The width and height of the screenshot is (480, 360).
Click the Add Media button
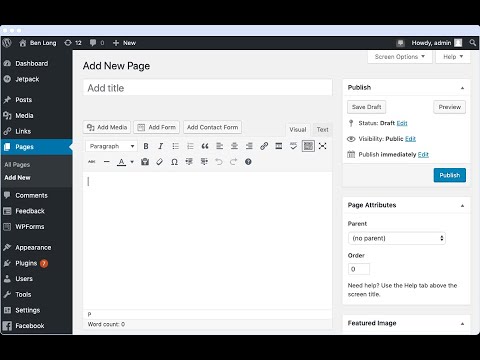coord(107,127)
